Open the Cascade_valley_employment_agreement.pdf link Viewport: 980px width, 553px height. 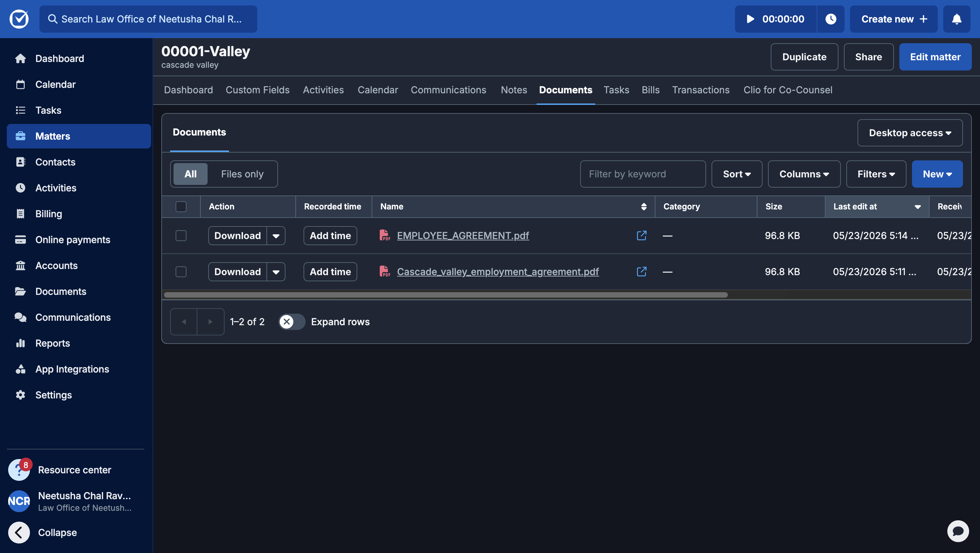(x=497, y=272)
